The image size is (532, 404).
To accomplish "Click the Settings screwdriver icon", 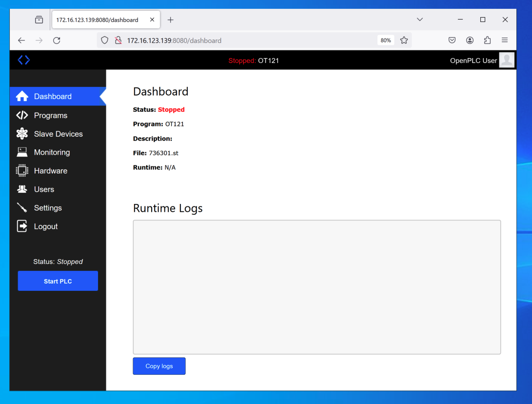I will coord(22,208).
